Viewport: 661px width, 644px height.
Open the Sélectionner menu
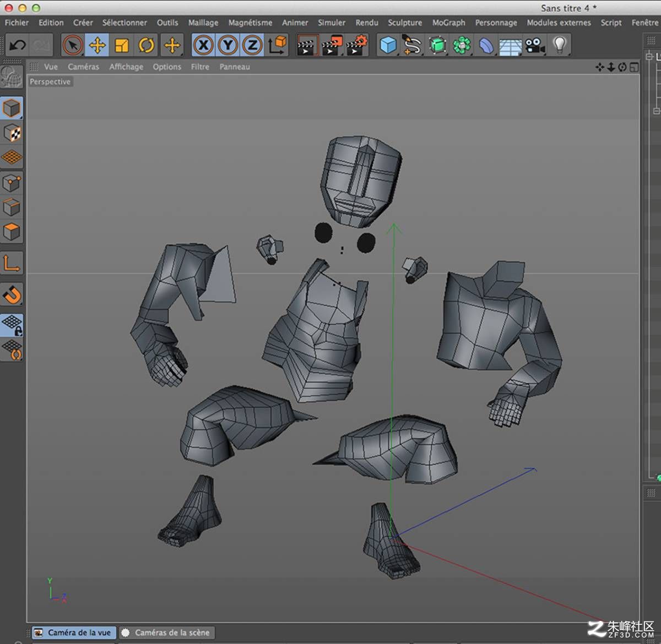124,23
